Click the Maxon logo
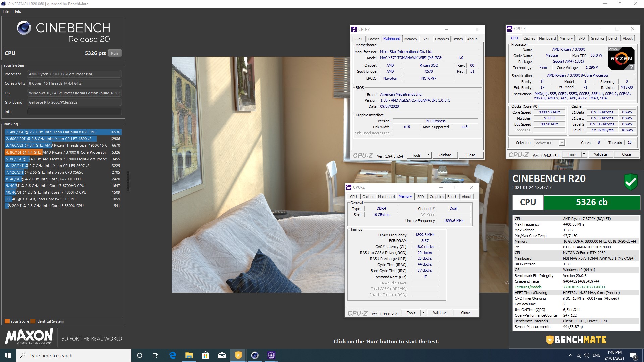Screen dimensions: 644x362 [x=29, y=336]
